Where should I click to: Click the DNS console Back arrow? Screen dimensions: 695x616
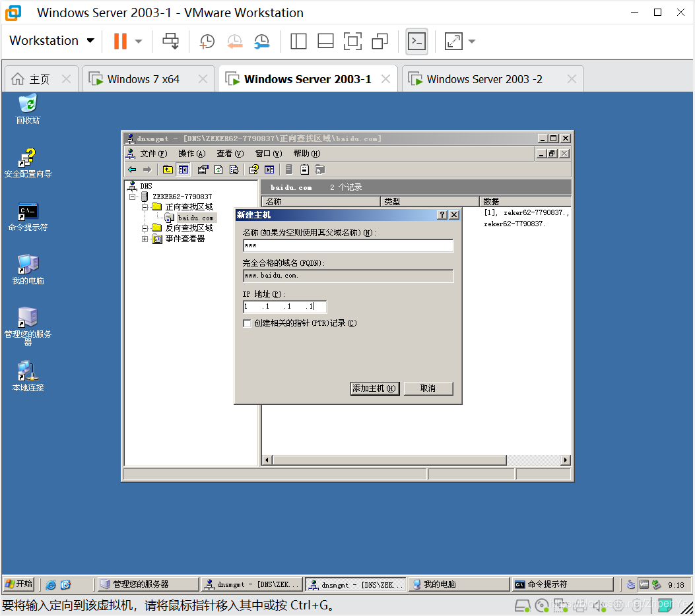[x=132, y=169]
